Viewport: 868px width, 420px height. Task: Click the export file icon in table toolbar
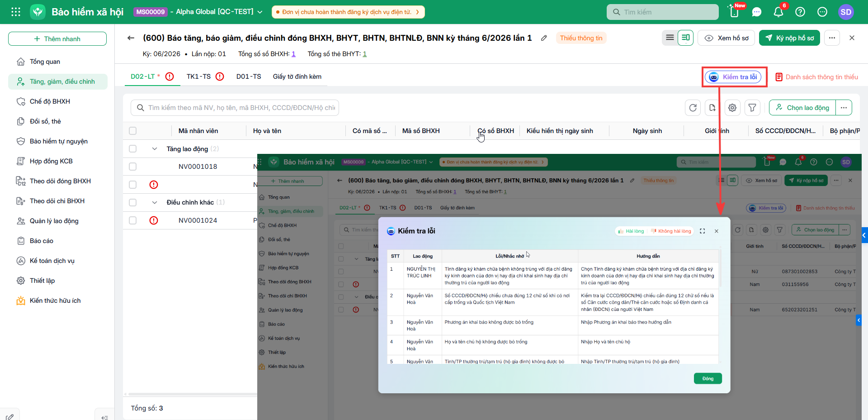point(712,108)
